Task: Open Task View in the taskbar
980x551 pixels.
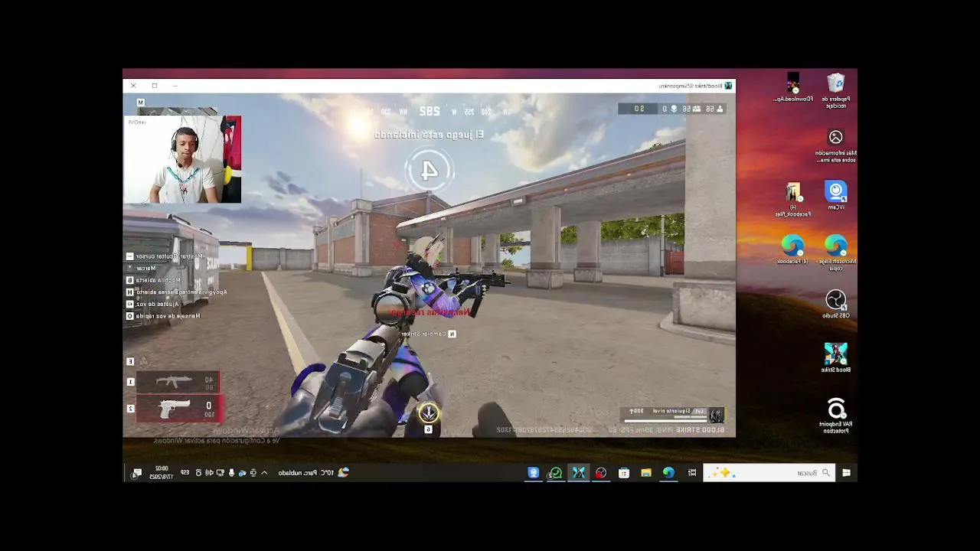Action: (x=692, y=473)
